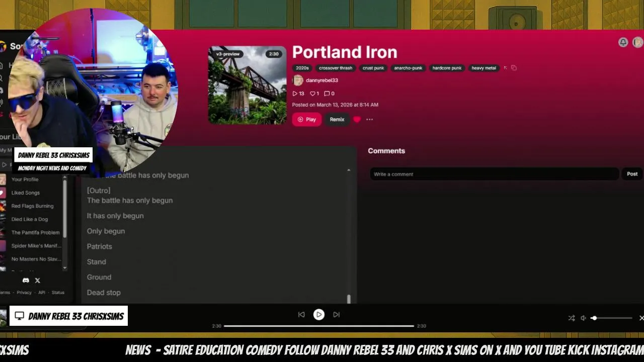
Task: Mute the volume speaker icon
Action: (583, 318)
